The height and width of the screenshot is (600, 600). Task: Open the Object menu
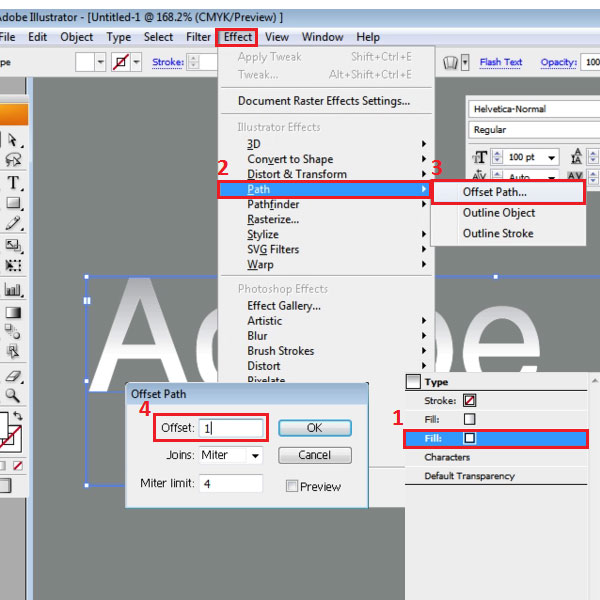tap(77, 37)
